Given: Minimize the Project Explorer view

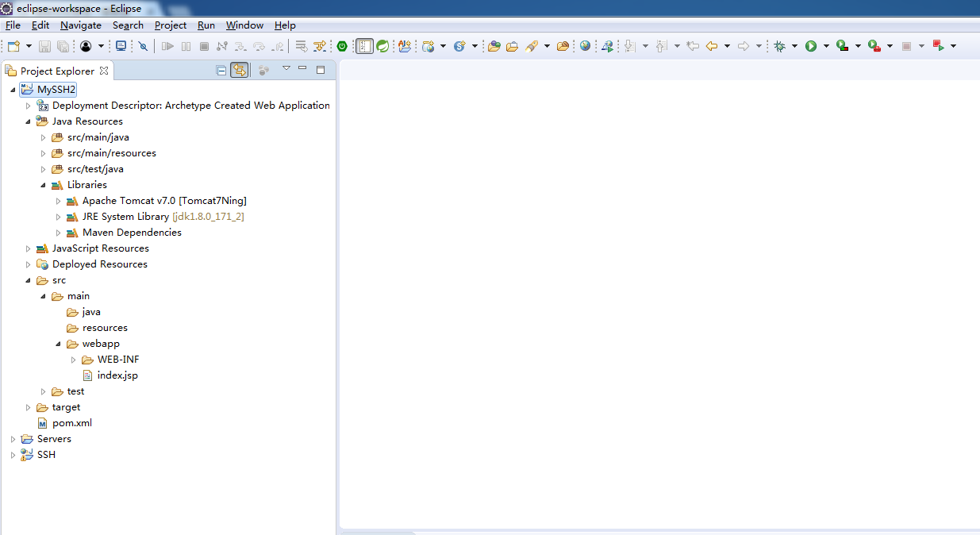Looking at the screenshot, I should (x=302, y=69).
